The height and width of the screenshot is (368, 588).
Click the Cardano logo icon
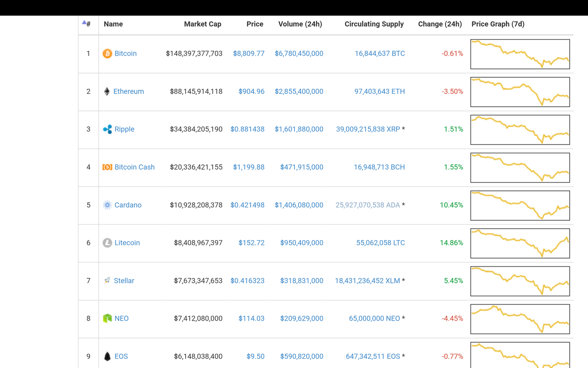(107, 205)
